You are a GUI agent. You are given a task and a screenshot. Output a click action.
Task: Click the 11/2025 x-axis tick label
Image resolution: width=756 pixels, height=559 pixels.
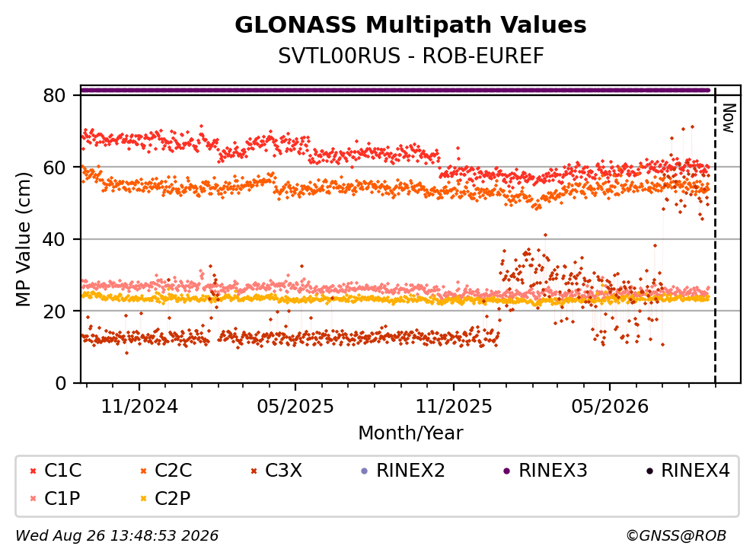(454, 407)
